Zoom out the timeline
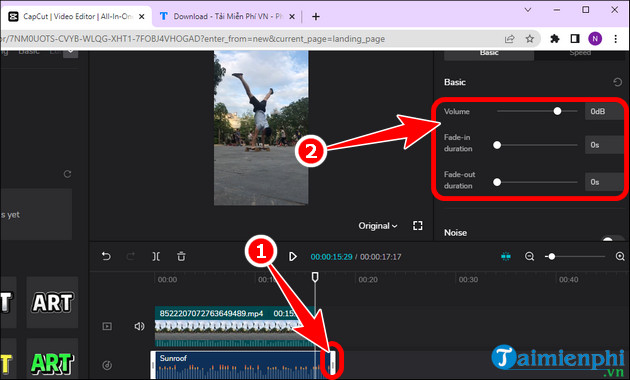630x380 pixels. point(530,256)
